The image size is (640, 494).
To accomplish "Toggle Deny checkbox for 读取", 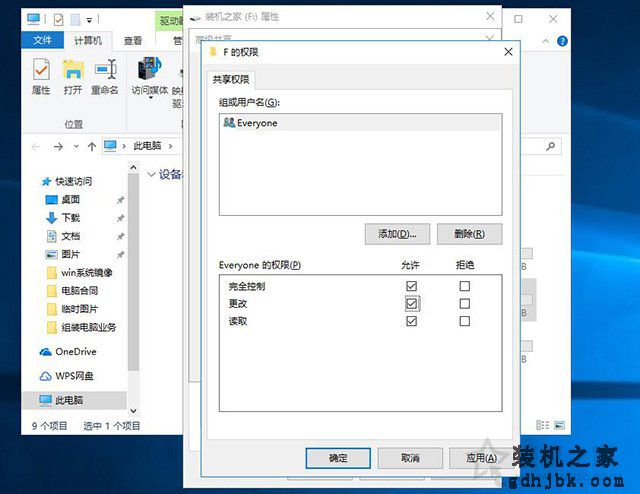I will point(464,321).
